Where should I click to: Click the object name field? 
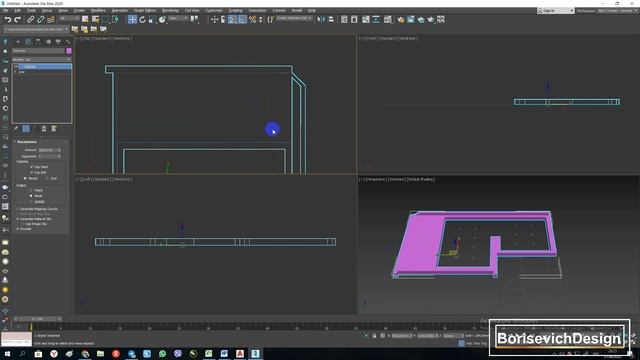point(38,51)
